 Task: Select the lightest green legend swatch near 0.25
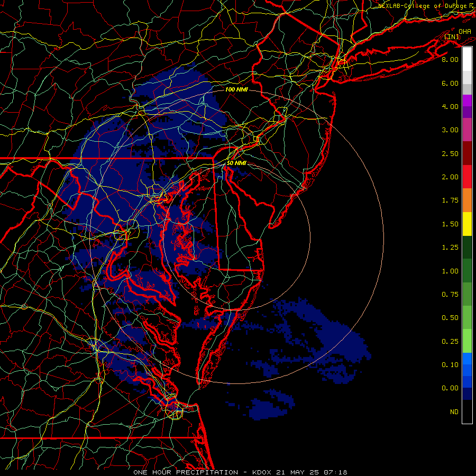(467, 341)
